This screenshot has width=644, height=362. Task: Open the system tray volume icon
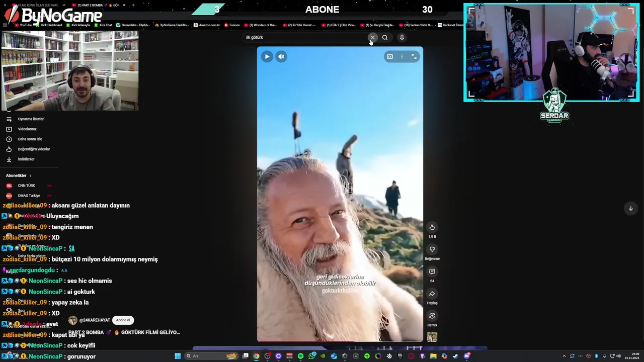click(x=618, y=356)
